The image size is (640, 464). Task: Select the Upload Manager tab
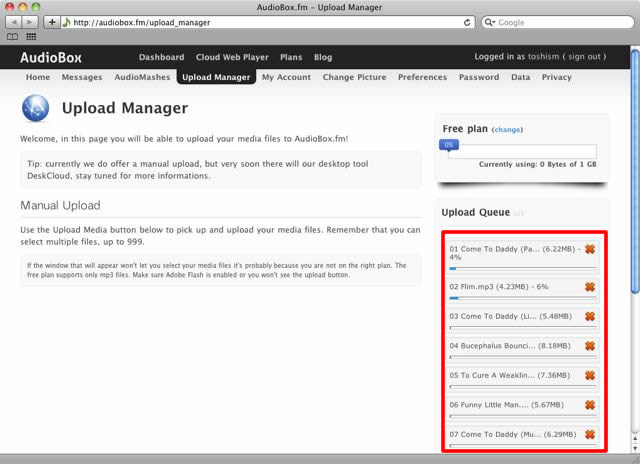(x=216, y=77)
